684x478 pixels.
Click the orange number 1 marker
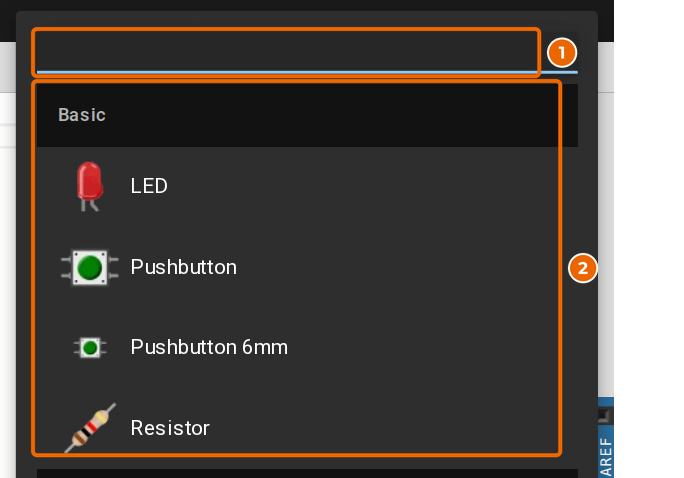click(x=562, y=53)
